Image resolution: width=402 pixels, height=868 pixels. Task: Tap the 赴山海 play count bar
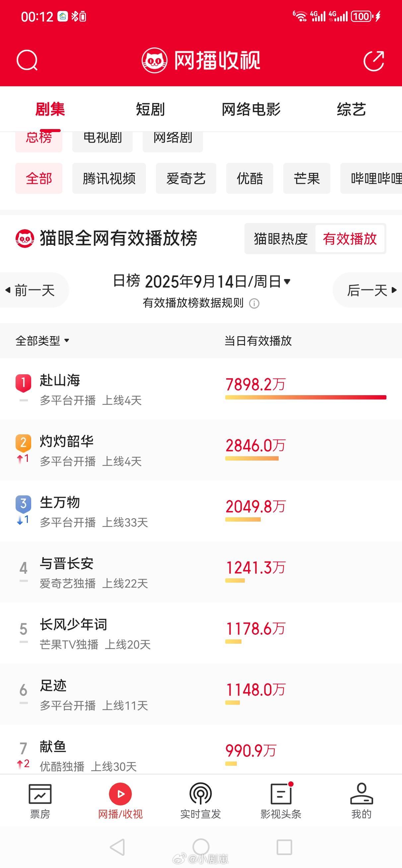click(x=305, y=398)
